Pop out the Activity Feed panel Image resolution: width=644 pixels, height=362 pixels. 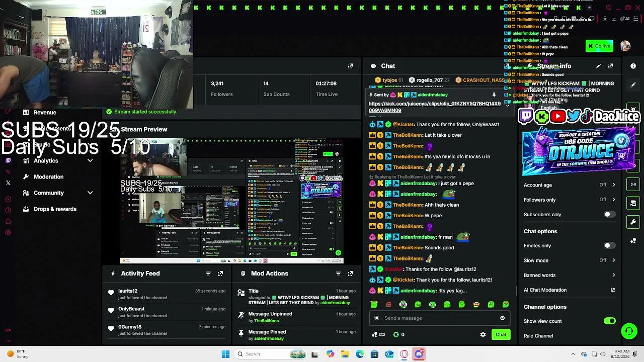click(220, 274)
